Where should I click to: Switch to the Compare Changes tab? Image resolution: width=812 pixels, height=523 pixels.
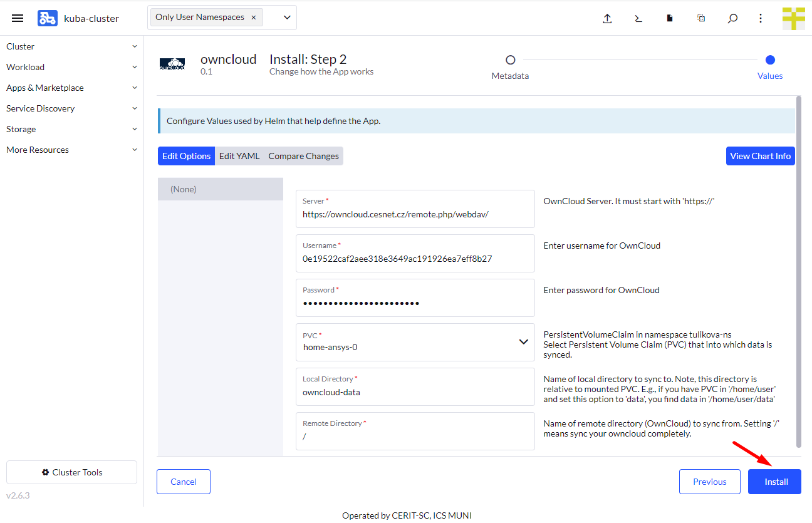(x=303, y=156)
